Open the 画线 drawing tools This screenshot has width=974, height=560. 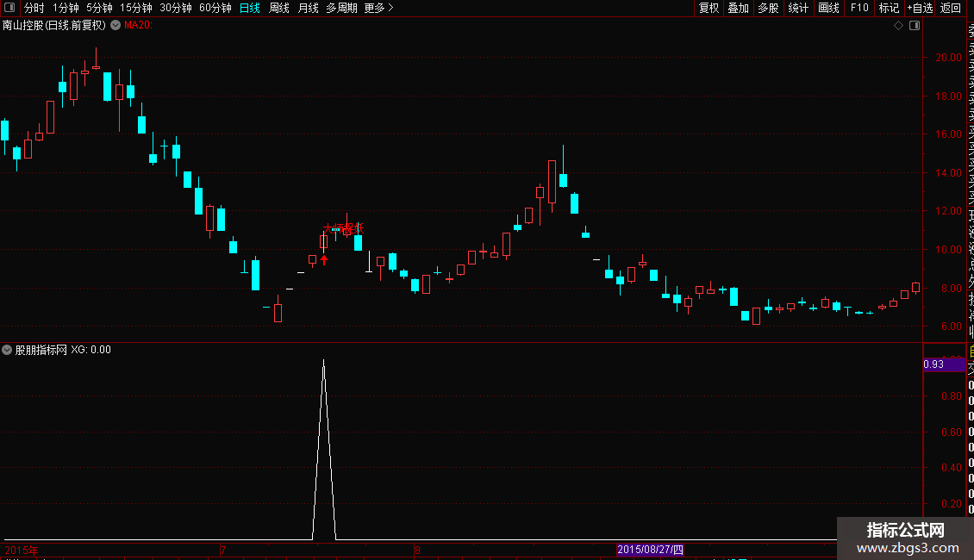tap(828, 8)
